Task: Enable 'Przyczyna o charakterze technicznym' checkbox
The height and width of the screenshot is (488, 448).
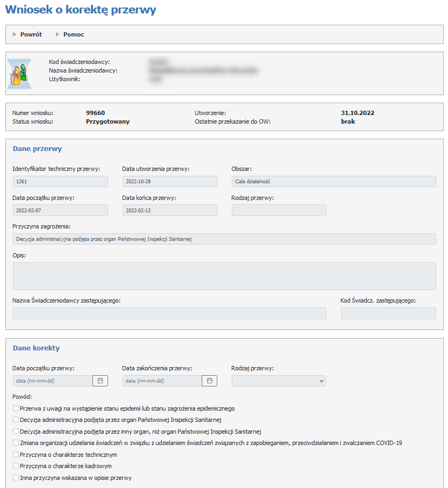Action: point(16,455)
